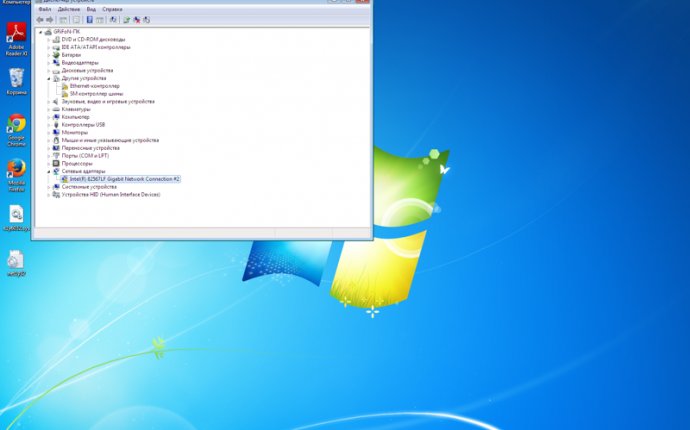The width and height of the screenshot is (690, 430).
Task: Click the battery icon beside Батареи
Action: click(x=56, y=55)
